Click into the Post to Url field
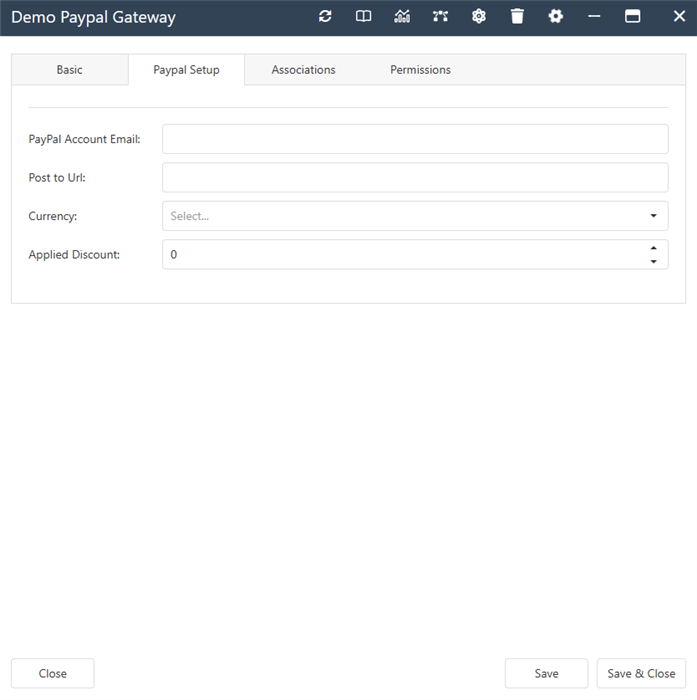 click(x=415, y=177)
